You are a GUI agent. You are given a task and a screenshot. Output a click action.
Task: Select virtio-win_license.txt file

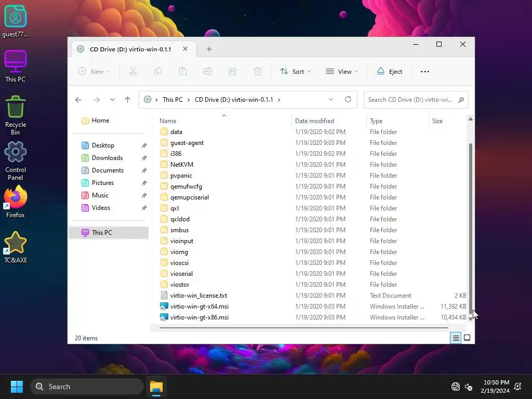(x=198, y=296)
